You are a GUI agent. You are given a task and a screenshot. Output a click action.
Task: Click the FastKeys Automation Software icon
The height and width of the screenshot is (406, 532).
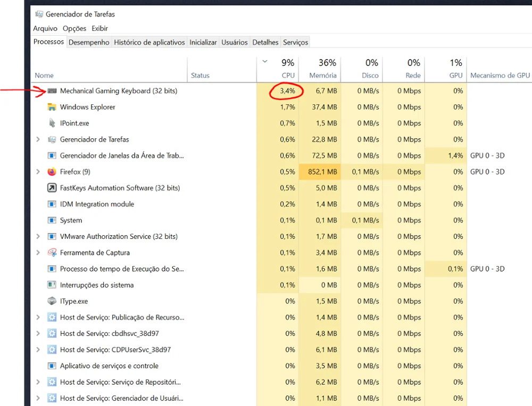[x=52, y=188]
